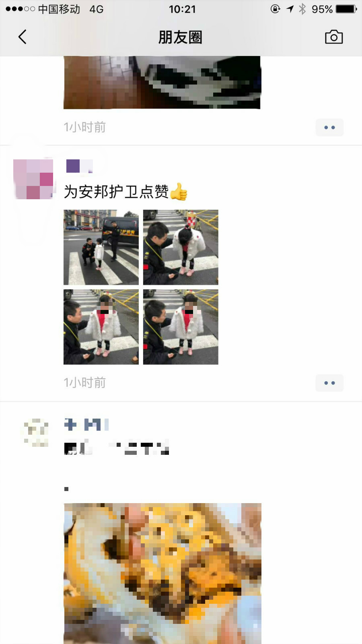Tap the location arrow status icon
The image size is (362, 644).
pyautogui.click(x=290, y=9)
